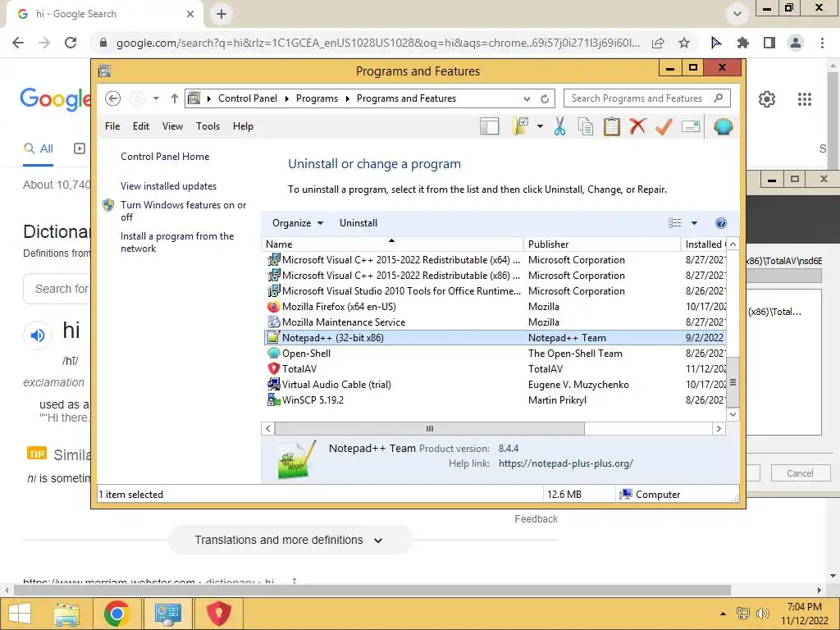Click the Folder Options toolbar icon
This screenshot has height=630, width=840.
tap(520, 126)
